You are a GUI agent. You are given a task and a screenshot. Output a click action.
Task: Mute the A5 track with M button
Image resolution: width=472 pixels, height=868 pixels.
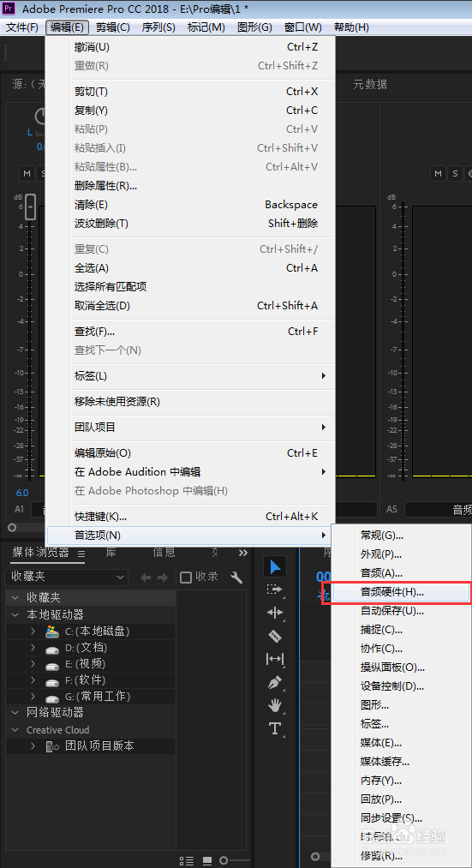click(439, 173)
